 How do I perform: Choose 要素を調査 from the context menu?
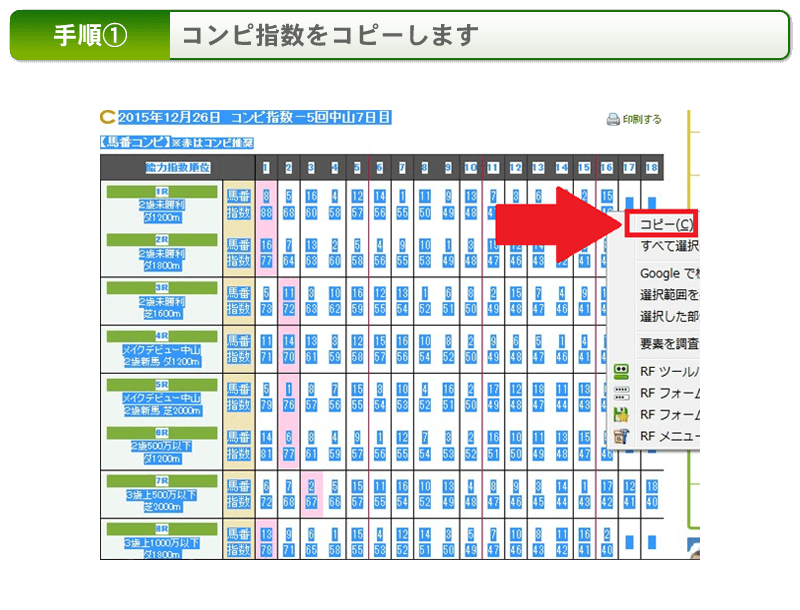coord(668,344)
